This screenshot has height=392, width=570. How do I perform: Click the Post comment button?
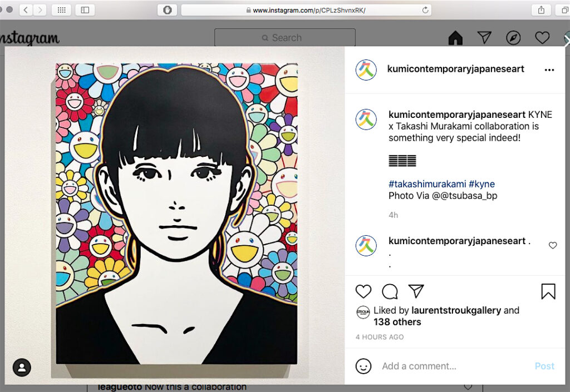(x=544, y=366)
